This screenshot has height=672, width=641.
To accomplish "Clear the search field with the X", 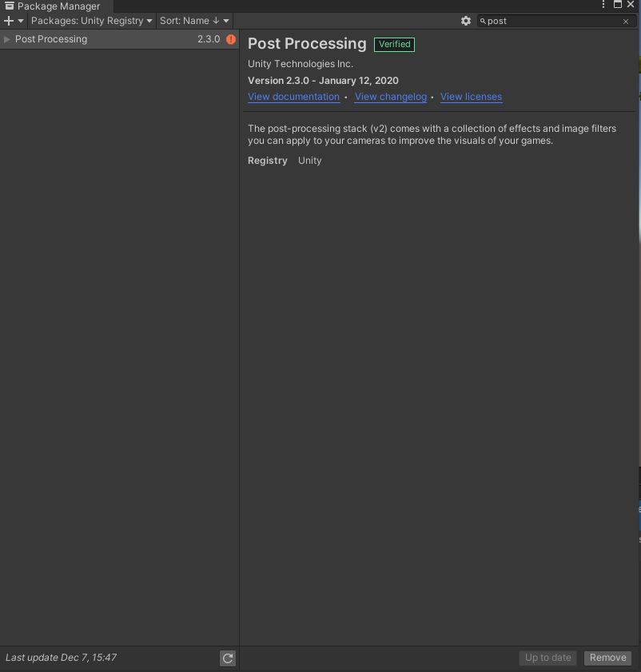I will (626, 22).
